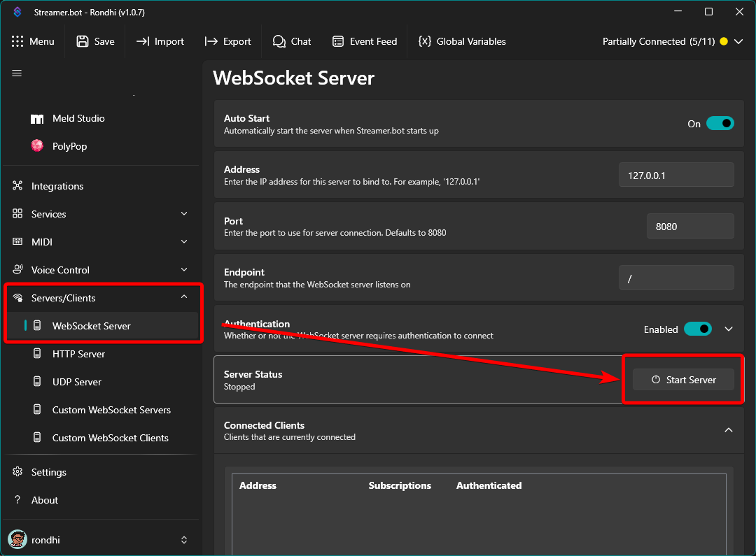Click the Export arrow icon
This screenshot has width=756, height=556.
pos(211,41)
